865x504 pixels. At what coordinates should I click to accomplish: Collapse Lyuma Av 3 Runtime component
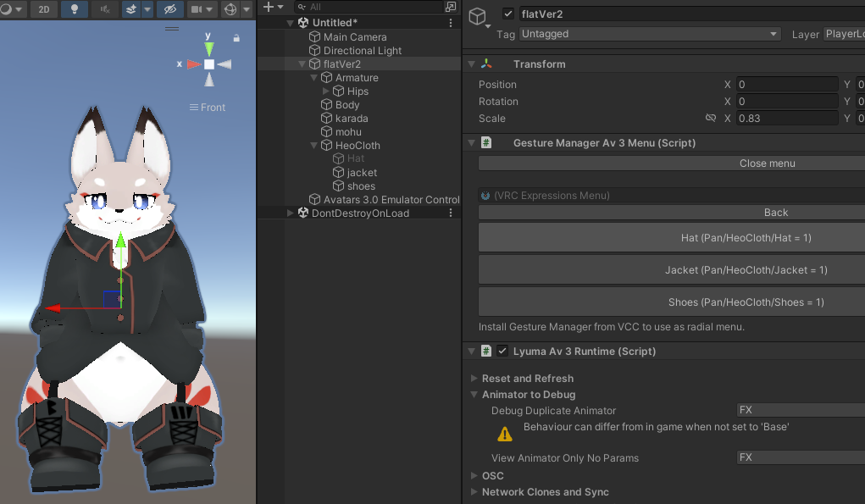coord(472,352)
